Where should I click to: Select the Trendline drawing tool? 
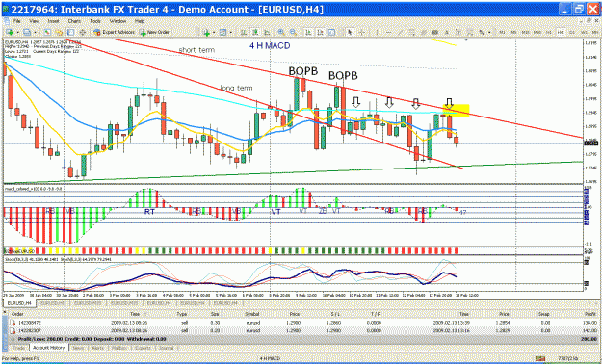pos(400,32)
